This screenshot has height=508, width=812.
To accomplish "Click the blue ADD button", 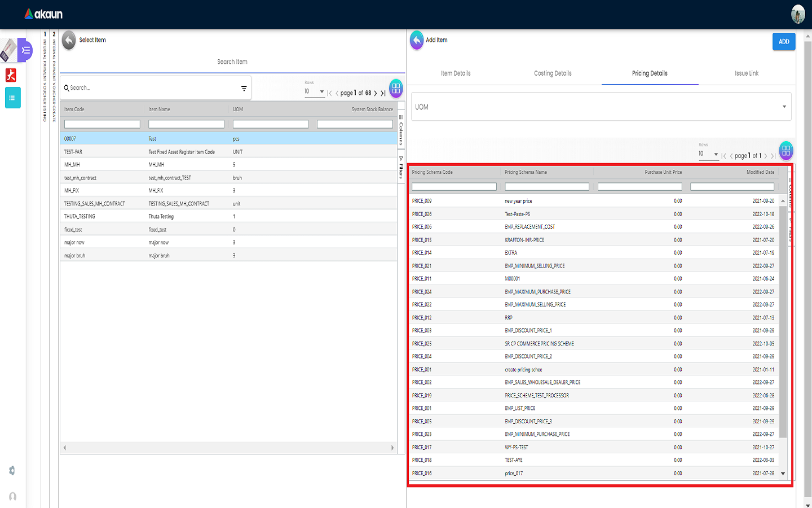I will pyautogui.click(x=784, y=42).
